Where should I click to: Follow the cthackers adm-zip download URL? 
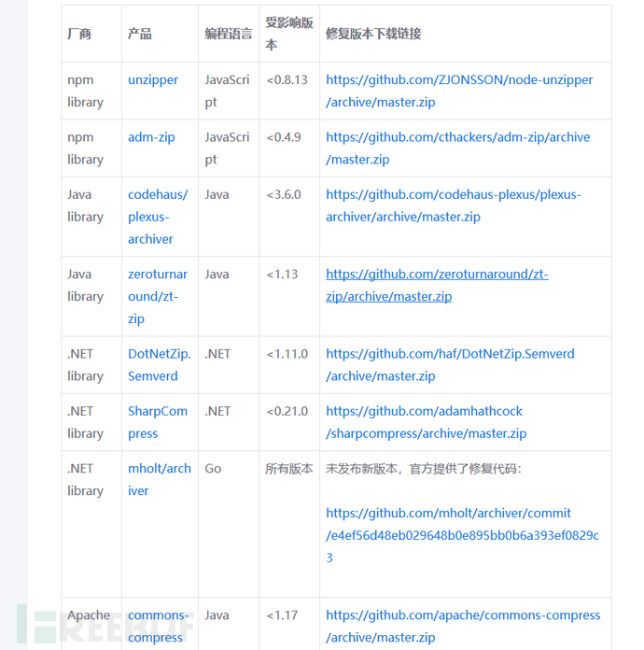coord(458,148)
